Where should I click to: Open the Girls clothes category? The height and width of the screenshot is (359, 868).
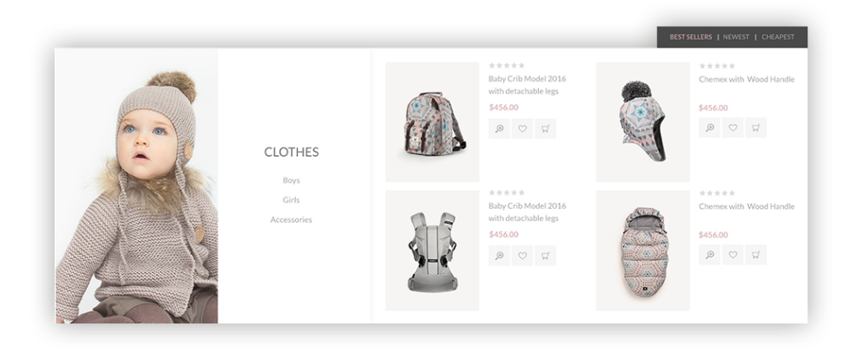point(291,199)
